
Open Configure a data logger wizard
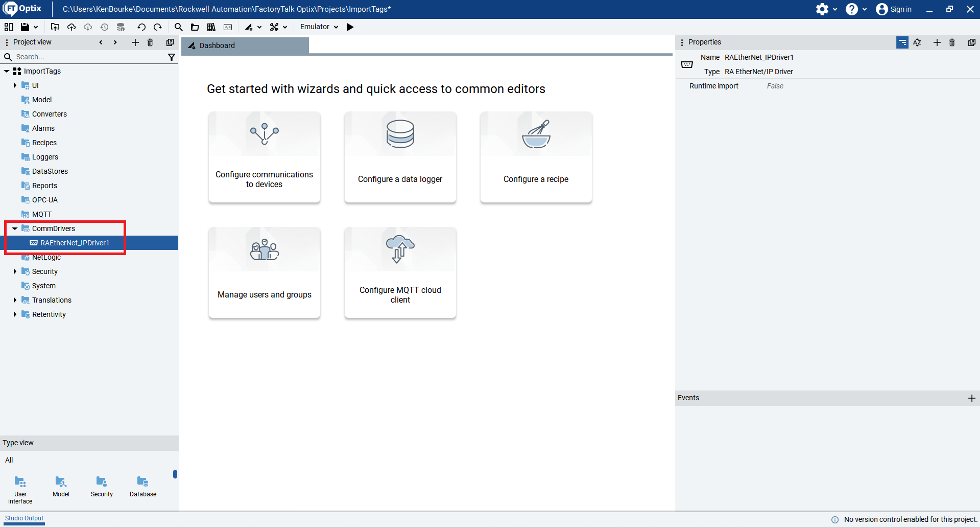(x=400, y=157)
